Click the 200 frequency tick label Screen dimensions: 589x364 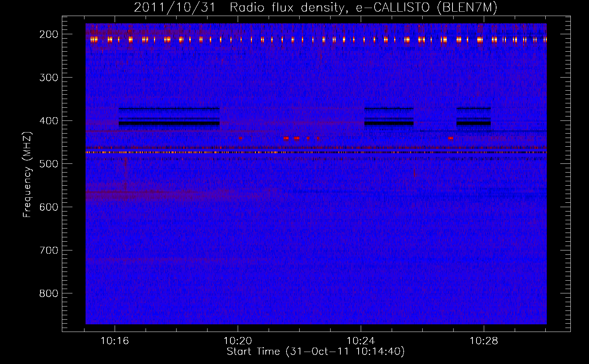click(48, 34)
